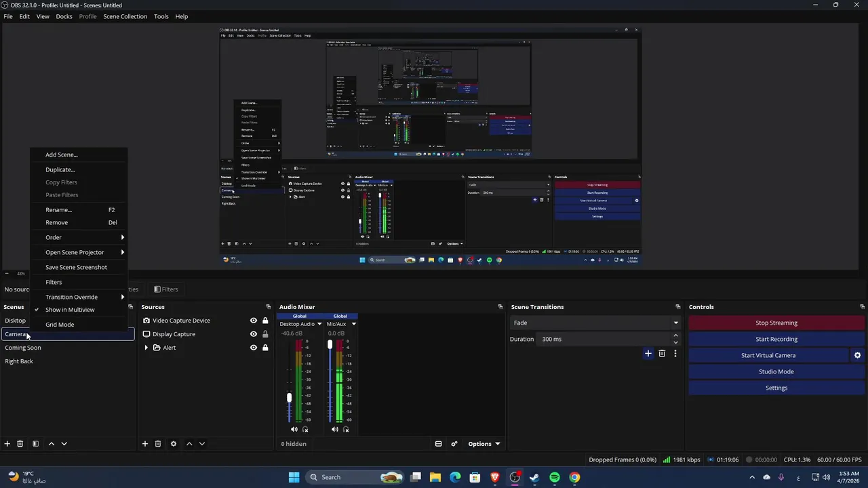The width and height of the screenshot is (868, 488).
Task: Open advanced audio properties gears icon
Action: 454,444
